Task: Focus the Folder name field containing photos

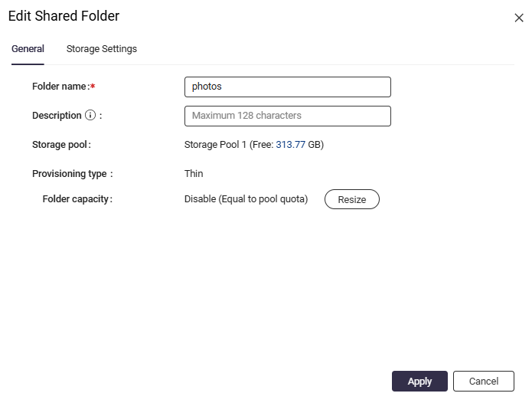Action: pyautogui.click(x=287, y=87)
